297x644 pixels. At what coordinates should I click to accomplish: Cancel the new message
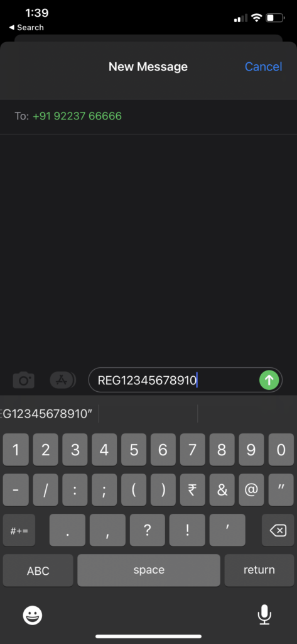(x=263, y=67)
